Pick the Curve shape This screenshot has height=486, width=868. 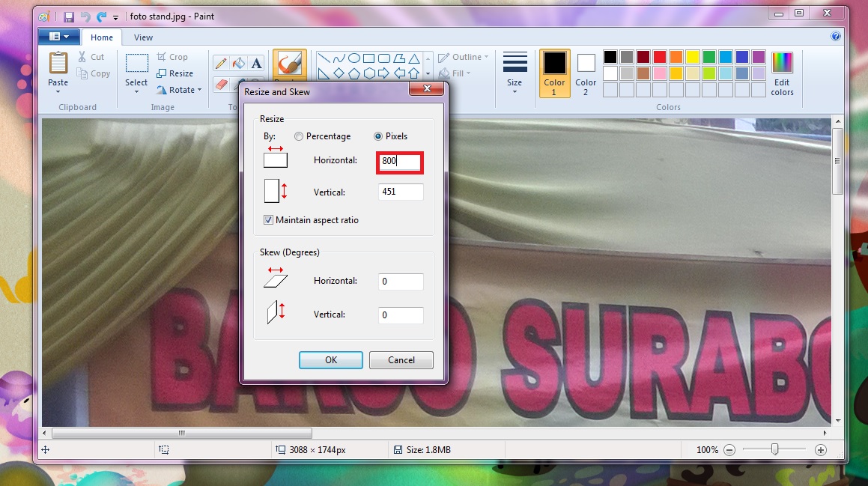pyautogui.click(x=339, y=58)
